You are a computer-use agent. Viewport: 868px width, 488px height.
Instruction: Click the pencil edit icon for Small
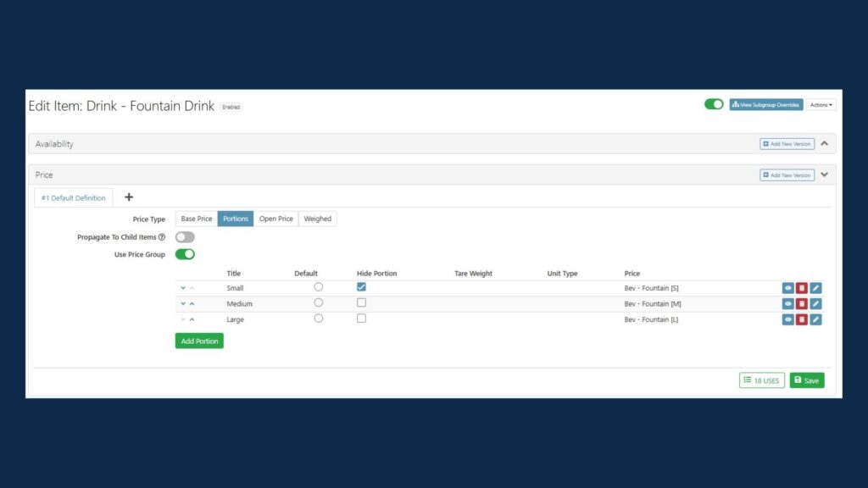tap(815, 288)
